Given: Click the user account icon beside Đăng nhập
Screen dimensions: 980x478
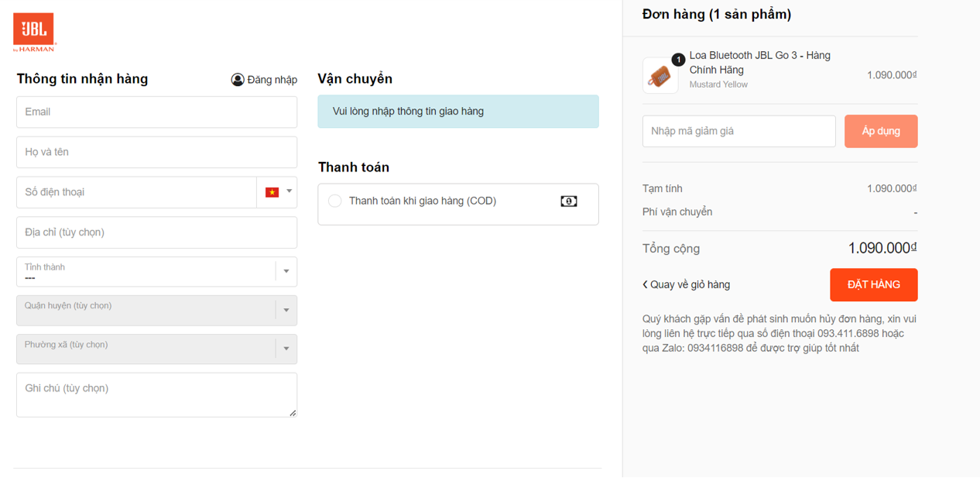Looking at the screenshot, I should (x=238, y=80).
